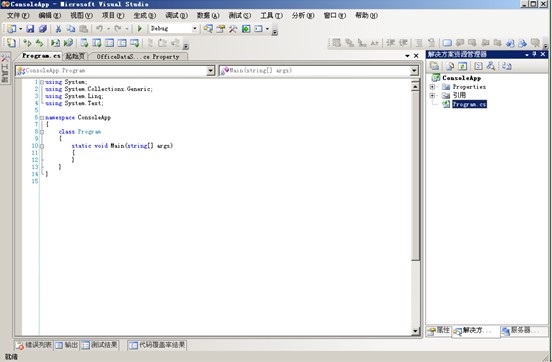Open the Test View window icon
The width and height of the screenshot is (552, 362).
84,43
